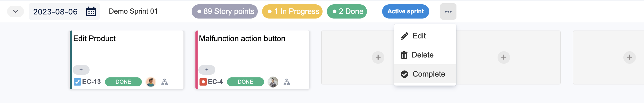Add a label with plus on Edit Product

tap(81, 70)
